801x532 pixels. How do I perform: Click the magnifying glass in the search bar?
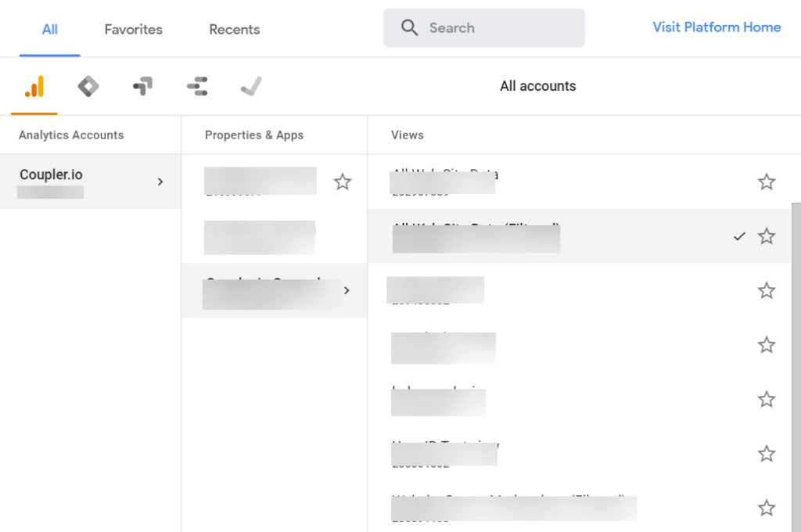410,27
